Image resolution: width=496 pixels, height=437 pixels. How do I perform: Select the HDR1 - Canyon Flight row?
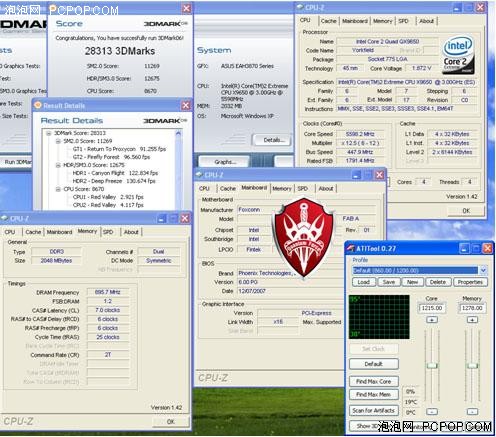click(115, 173)
